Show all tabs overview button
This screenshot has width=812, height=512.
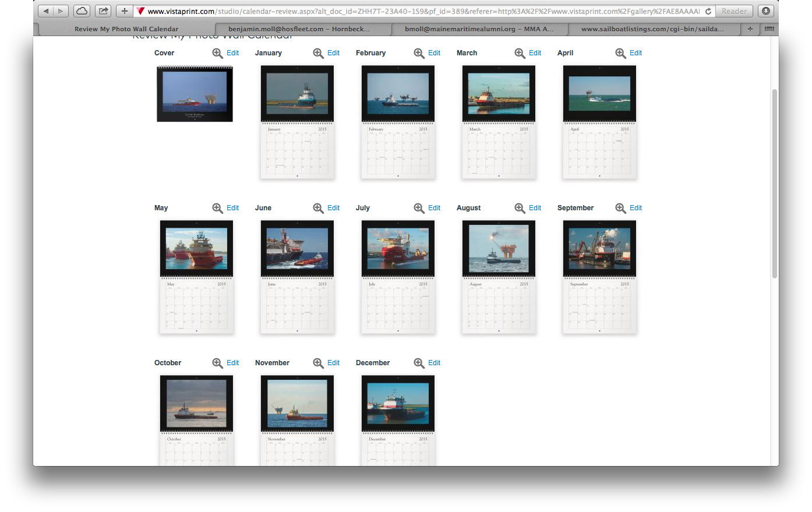coord(769,29)
